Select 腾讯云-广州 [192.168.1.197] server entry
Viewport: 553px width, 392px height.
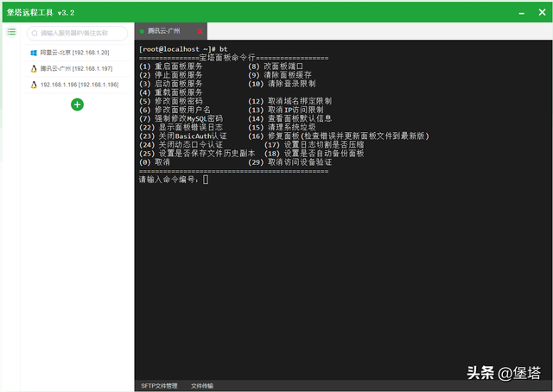78,68
